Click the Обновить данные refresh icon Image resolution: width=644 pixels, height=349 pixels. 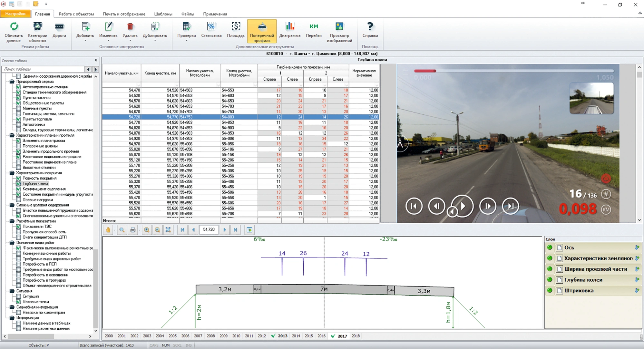14,27
